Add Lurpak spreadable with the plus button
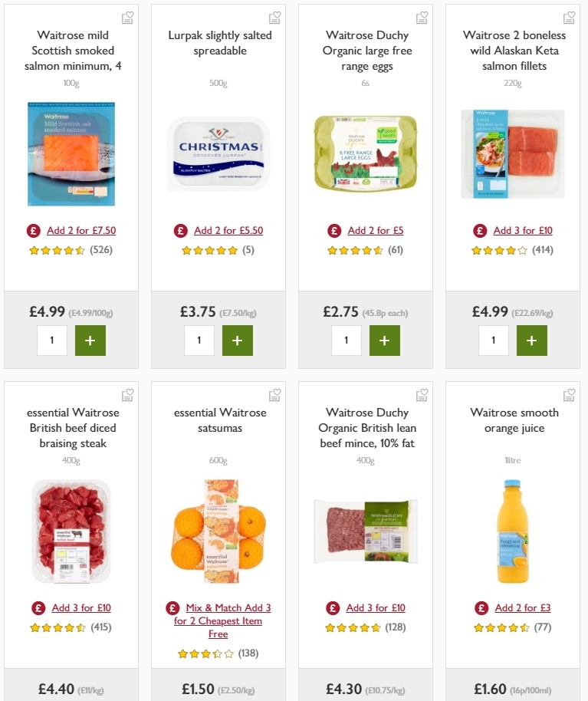The image size is (588, 701). click(x=237, y=340)
